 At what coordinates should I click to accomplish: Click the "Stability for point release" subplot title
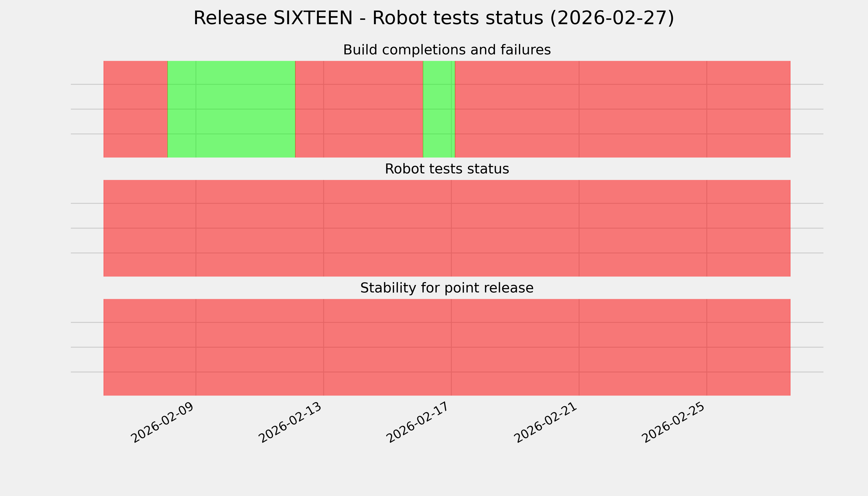[x=447, y=288]
